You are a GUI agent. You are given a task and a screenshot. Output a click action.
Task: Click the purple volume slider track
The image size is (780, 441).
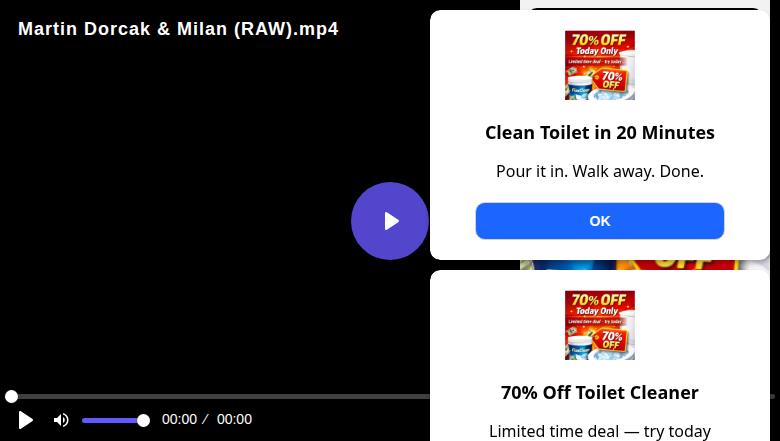(x=112, y=421)
